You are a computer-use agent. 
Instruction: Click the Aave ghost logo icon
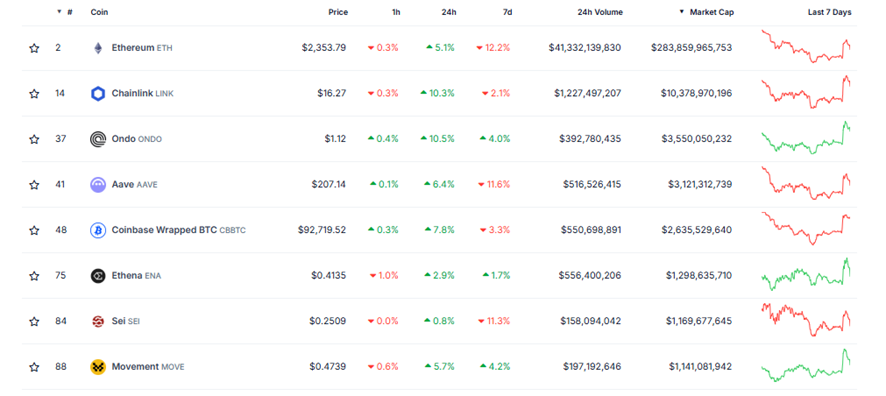pos(98,185)
